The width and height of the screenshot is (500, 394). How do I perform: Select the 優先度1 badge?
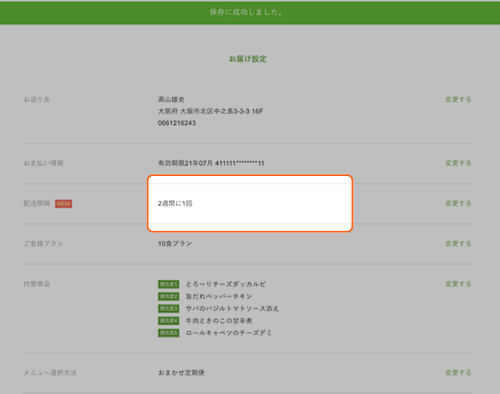coord(168,284)
